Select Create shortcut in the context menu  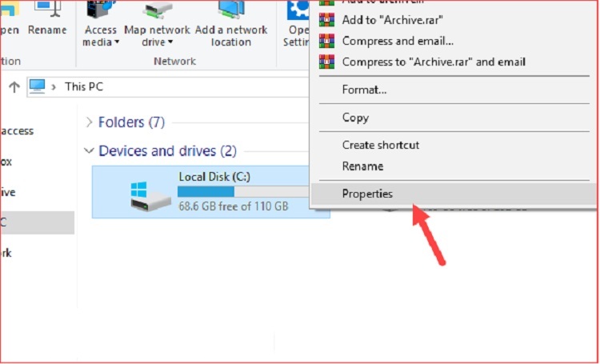coord(380,146)
